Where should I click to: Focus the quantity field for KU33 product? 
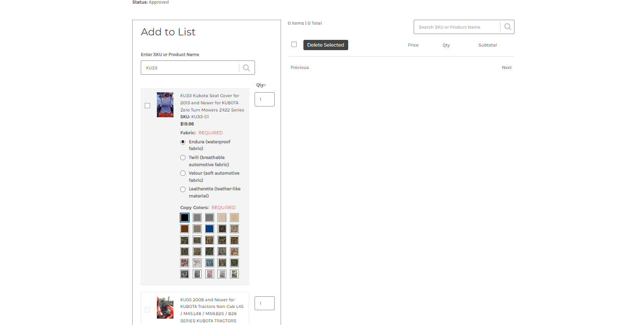[x=264, y=99]
